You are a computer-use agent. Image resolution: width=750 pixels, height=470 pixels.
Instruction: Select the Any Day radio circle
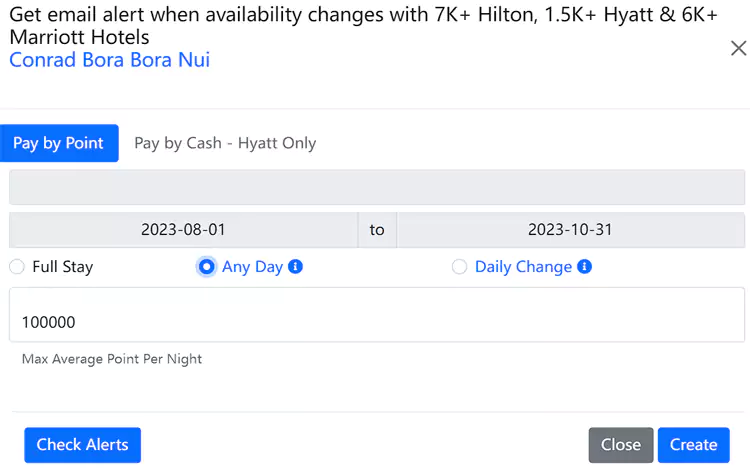point(207,267)
